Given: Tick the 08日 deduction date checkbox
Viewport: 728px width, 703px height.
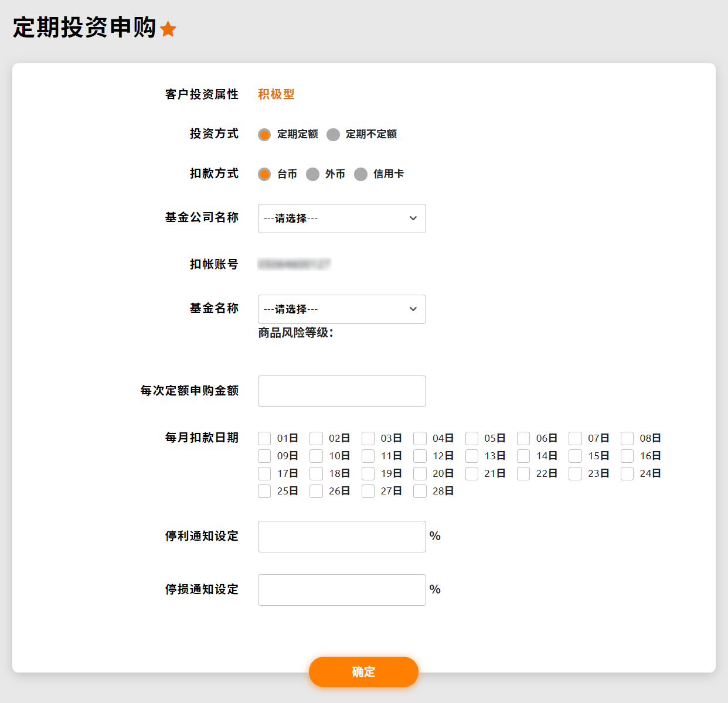Looking at the screenshot, I should click(x=627, y=439).
